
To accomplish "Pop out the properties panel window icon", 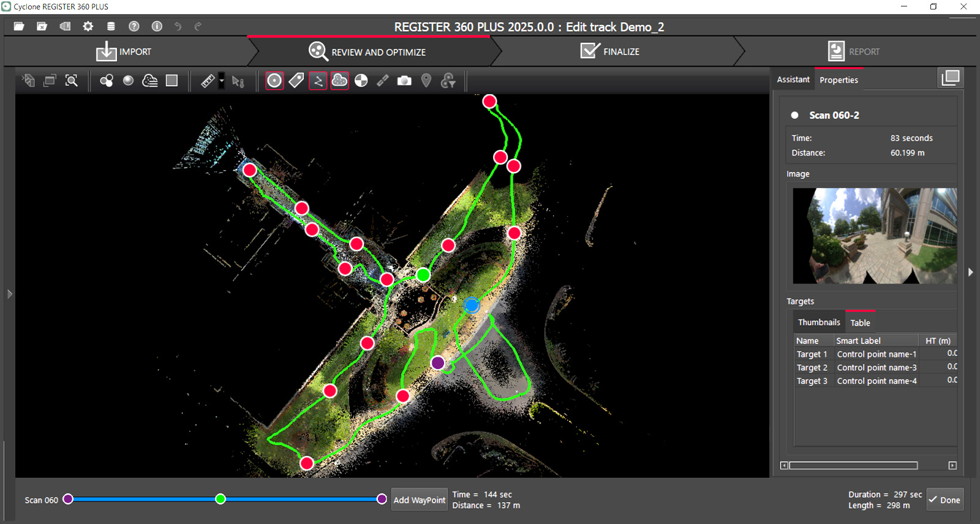I will [951, 78].
